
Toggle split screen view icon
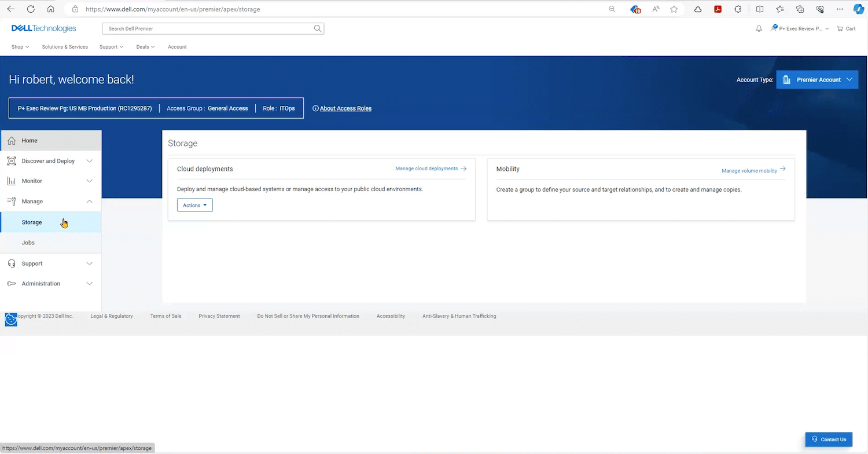point(760,9)
